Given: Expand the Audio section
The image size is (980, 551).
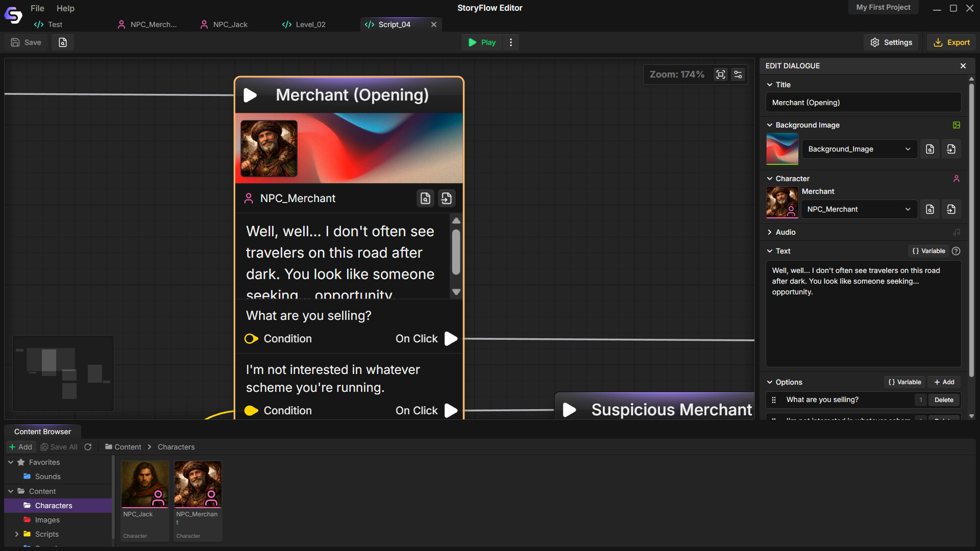Looking at the screenshot, I should point(770,232).
